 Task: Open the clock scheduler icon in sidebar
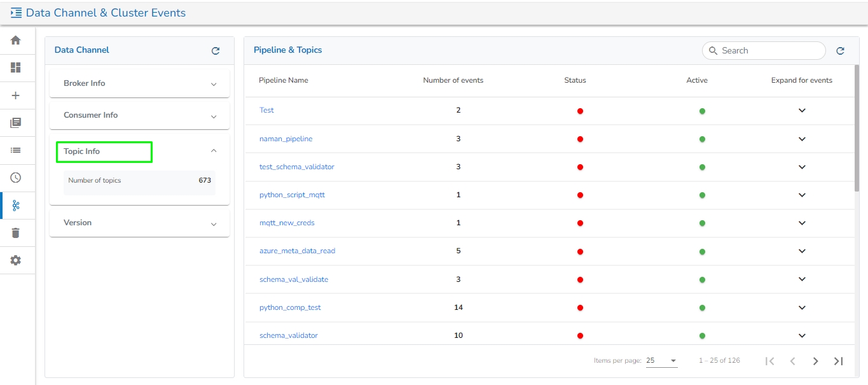tap(16, 178)
